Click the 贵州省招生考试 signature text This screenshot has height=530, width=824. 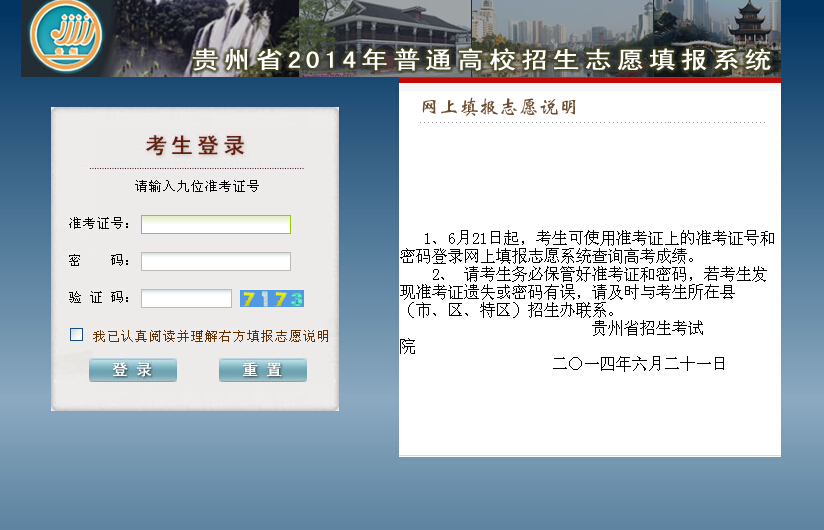pyautogui.click(x=647, y=328)
